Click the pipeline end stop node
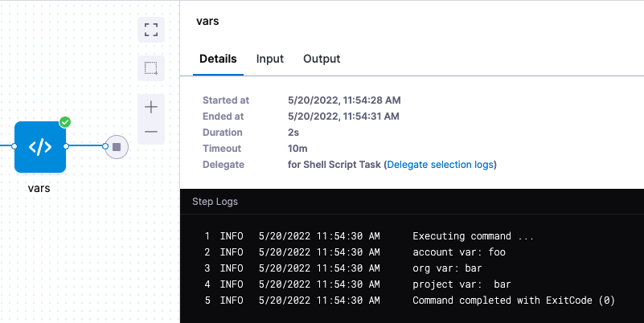The image size is (644, 323). click(117, 147)
